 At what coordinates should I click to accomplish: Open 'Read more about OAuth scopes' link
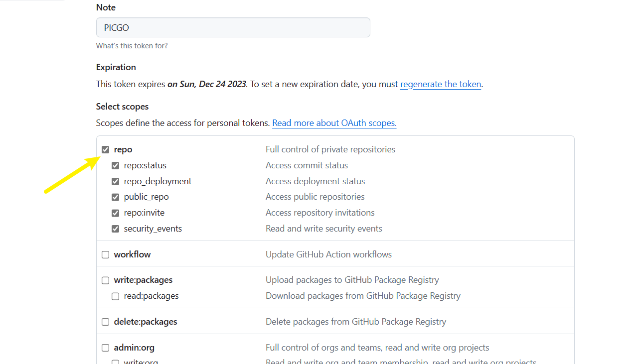[334, 123]
